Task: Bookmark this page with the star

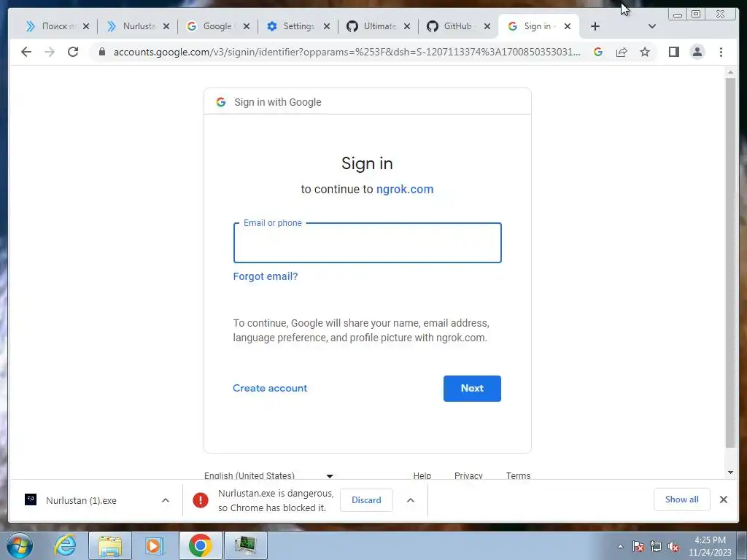Action: (645, 52)
